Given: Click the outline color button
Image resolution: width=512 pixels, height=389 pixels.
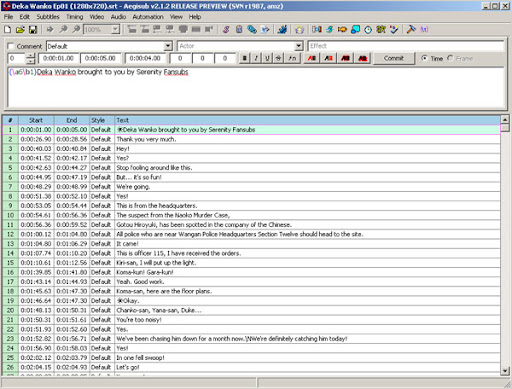Looking at the screenshot, I should [x=346, y=58].
